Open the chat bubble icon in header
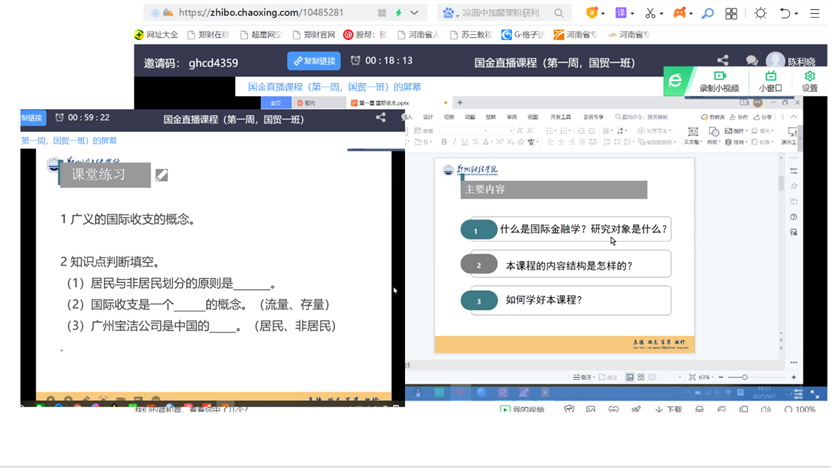831x468 pixels. click(x=751, y=61)
